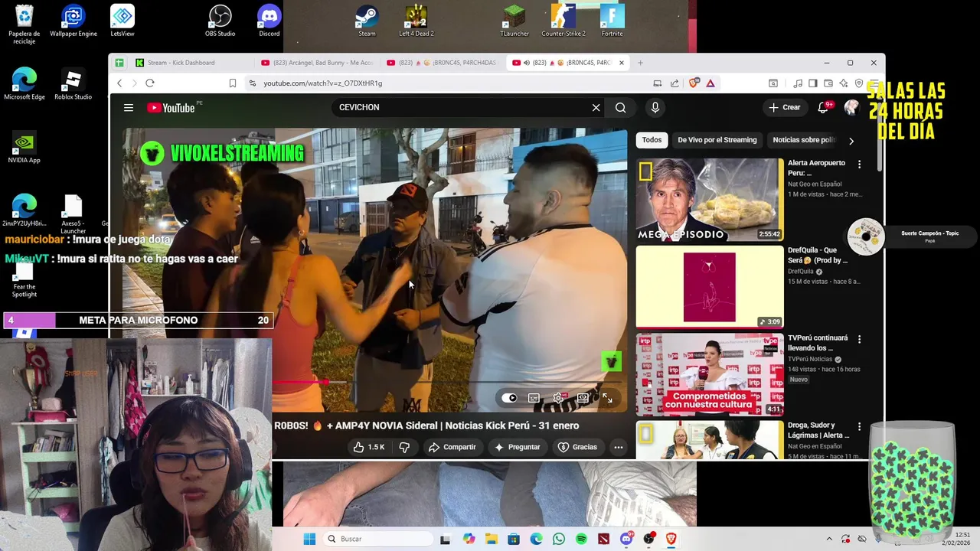Open Windows Start menu

[309, 539]
